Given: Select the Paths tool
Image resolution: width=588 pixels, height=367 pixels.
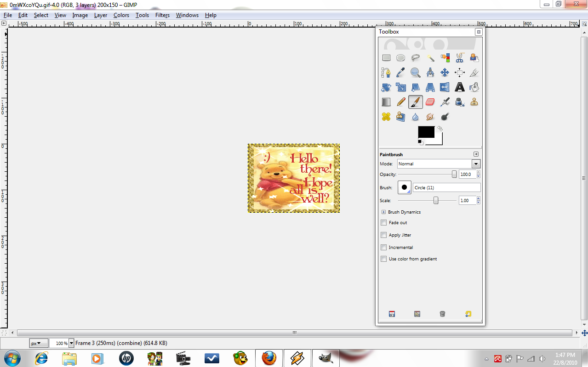Looking at the screenshot, I should [386, 73].
